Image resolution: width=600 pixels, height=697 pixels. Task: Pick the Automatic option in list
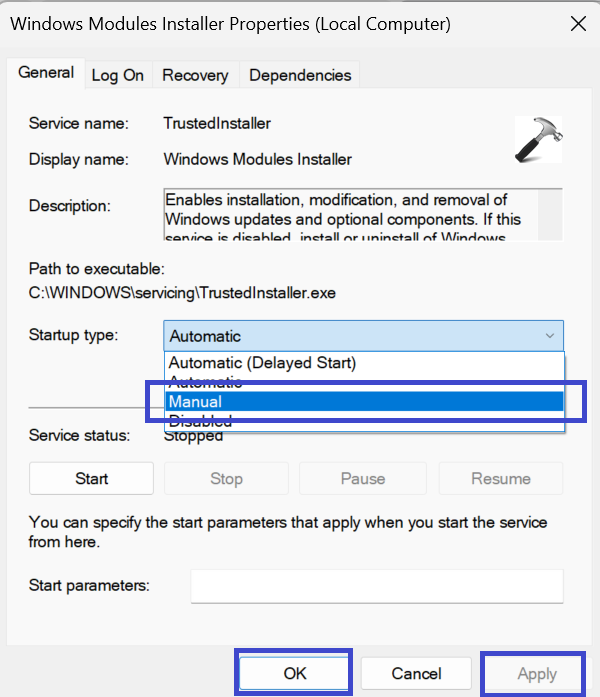(206, 382)
